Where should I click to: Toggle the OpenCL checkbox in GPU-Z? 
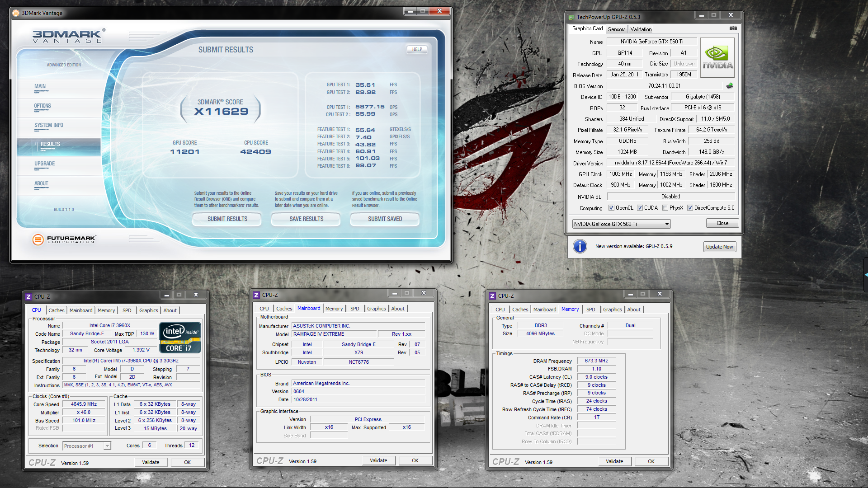[611, 208]
